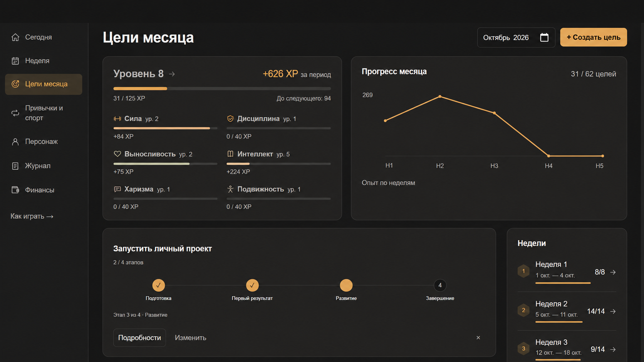Open Журнал from the sidebar
Screen dimensions: 644x362
44,166
